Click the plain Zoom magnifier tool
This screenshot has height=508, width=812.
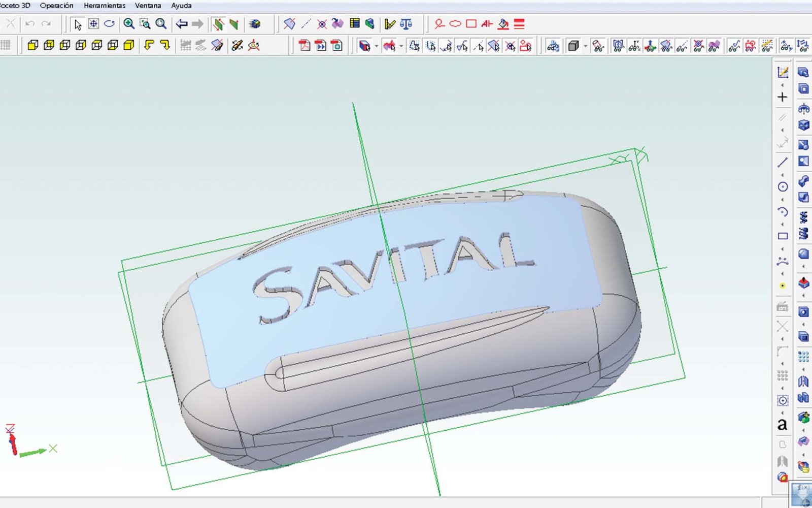[161, 24]
